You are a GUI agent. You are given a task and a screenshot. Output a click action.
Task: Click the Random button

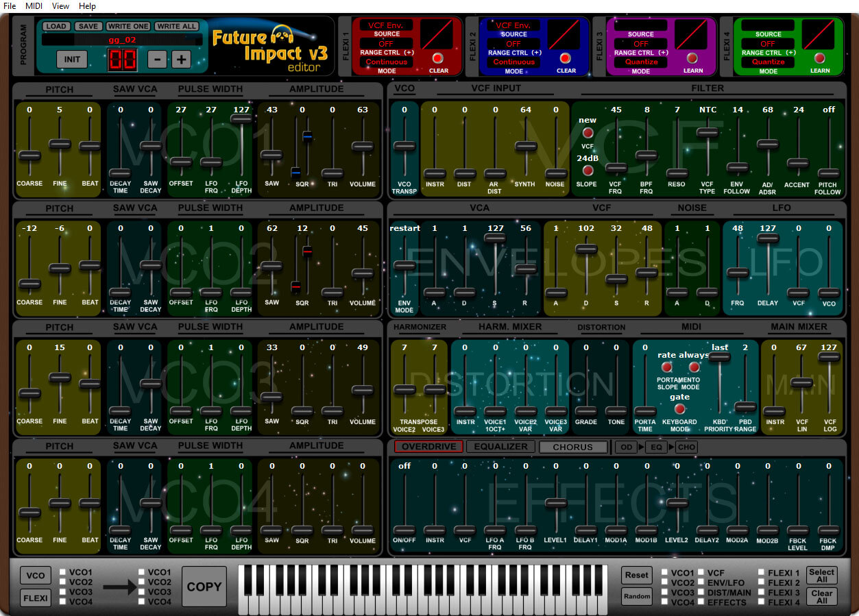click(x=637, y=596)
